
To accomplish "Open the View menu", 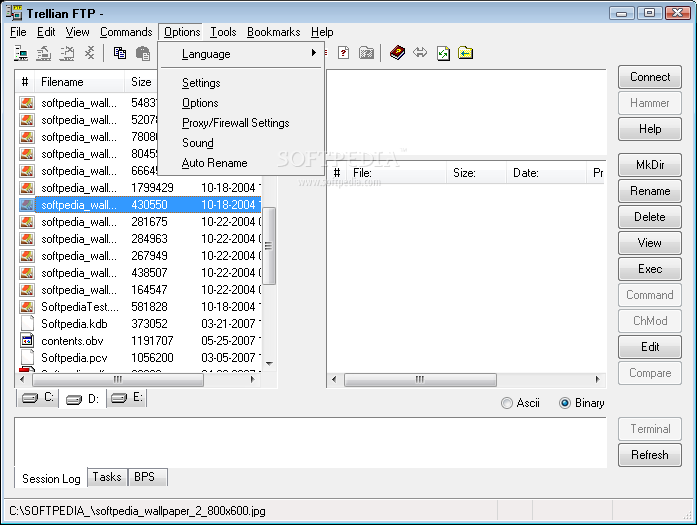I will (77, 32).
